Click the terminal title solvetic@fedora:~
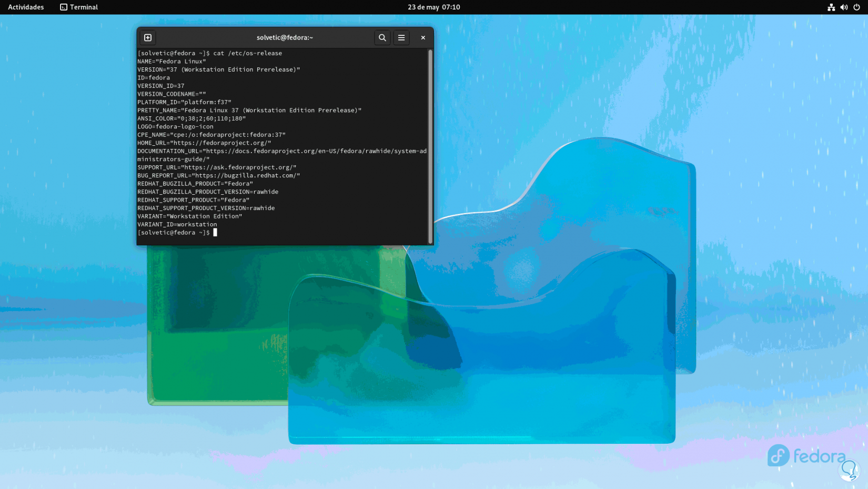The image size is (868, 489). click(285, 37)
